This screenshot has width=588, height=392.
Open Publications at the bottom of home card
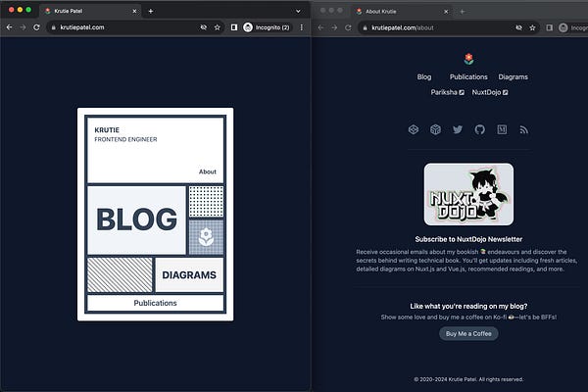point(155,303)
